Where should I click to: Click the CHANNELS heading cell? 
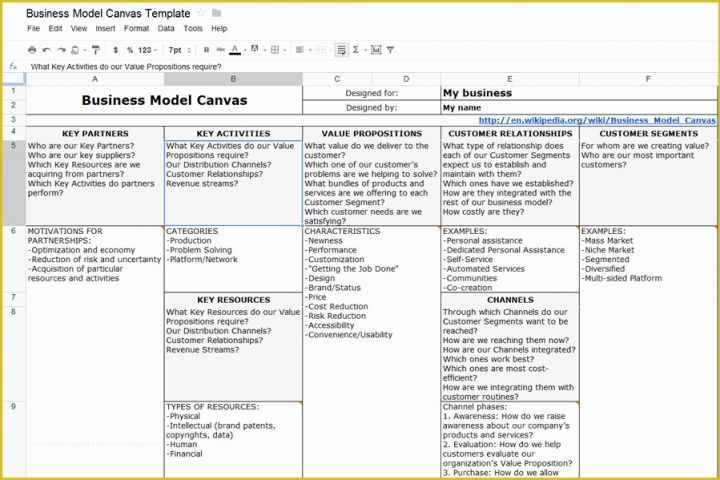510,300
